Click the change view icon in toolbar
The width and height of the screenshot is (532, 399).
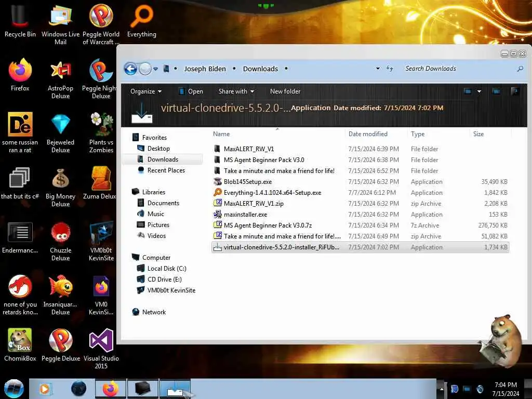(x=468, y=91)
